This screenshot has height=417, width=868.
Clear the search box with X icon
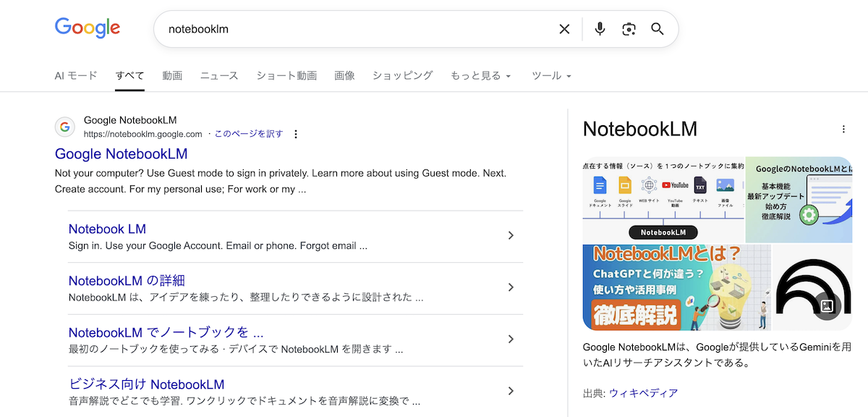[x=564, y=29]
